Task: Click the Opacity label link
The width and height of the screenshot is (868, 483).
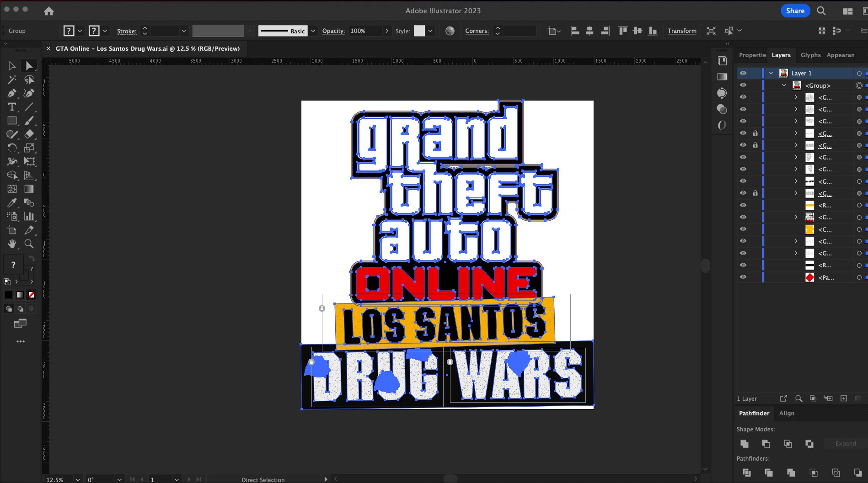Action: 333,31
